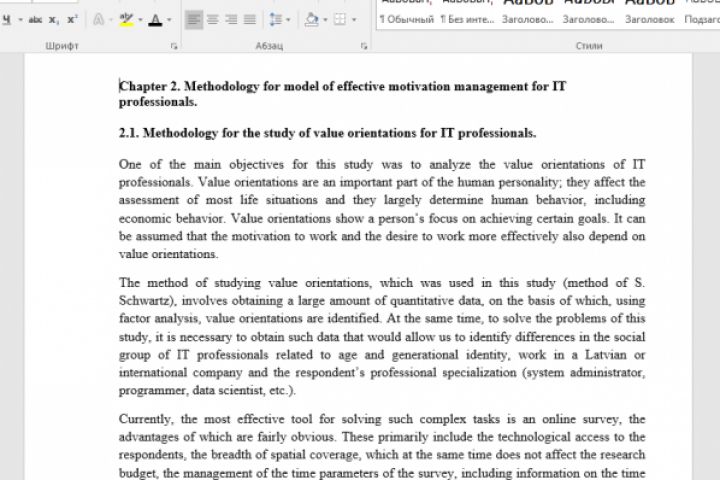The width and height of the screenshot is (720, 480).
Task: Click paragraph shading paint bucket icon
Action: (312, 19)
